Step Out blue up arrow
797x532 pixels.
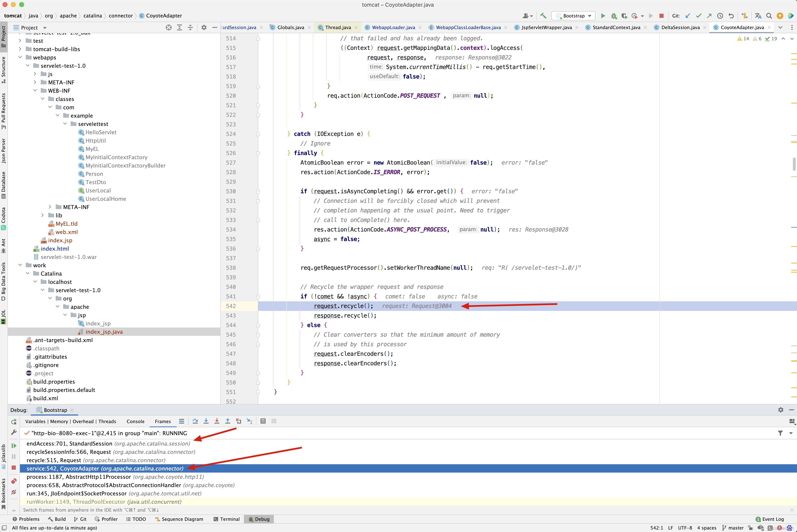(228, 421)
